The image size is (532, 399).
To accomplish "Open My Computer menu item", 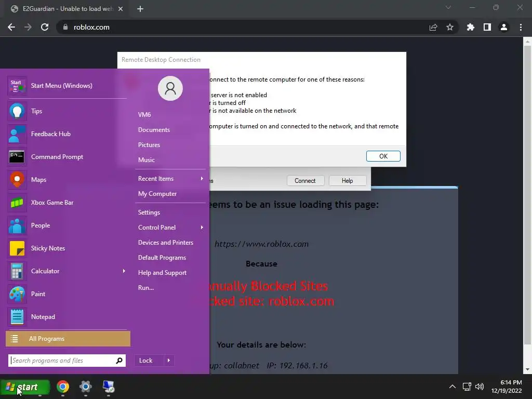I will click(x=157, y=194).
